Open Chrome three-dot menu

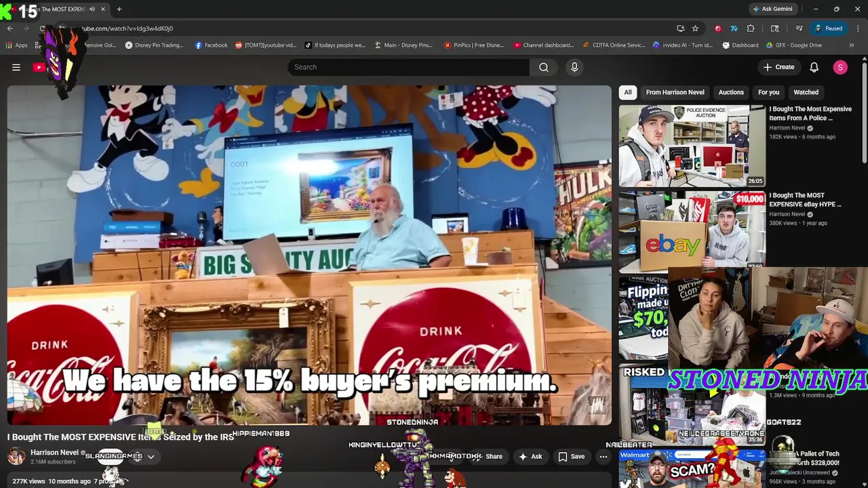859,28
